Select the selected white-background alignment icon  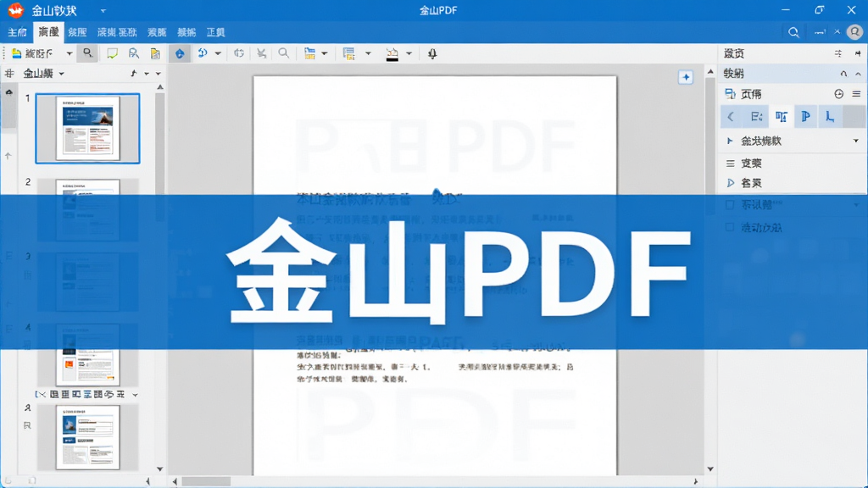781,116
